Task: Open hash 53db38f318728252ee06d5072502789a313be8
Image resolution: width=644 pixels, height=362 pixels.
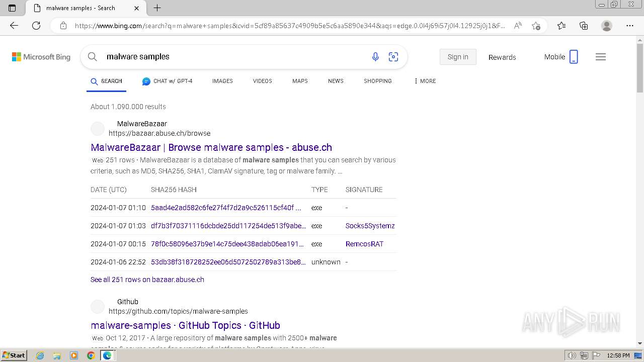Action: tap(228, 262)
